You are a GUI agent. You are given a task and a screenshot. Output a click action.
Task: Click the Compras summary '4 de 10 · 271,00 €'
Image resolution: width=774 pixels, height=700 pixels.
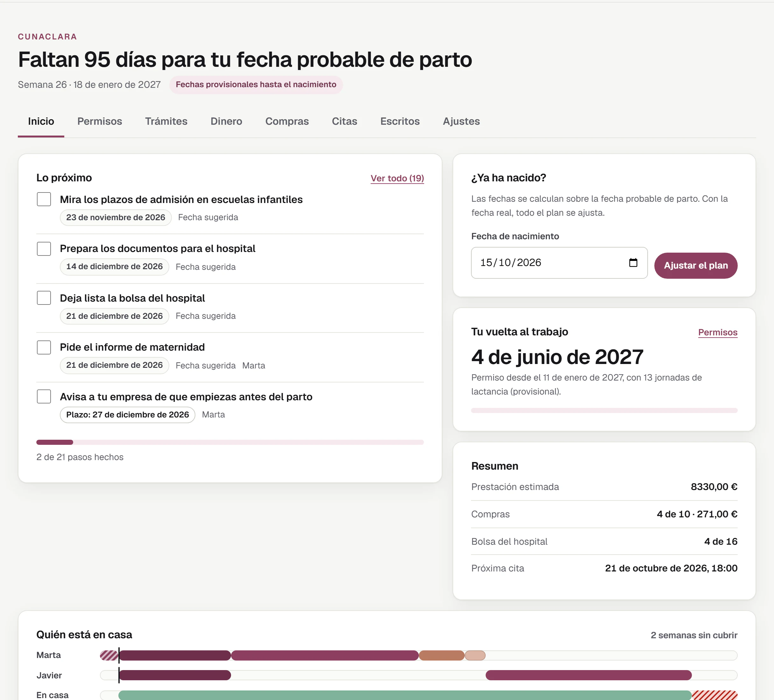pyautogui.click(x=697, y=514)
